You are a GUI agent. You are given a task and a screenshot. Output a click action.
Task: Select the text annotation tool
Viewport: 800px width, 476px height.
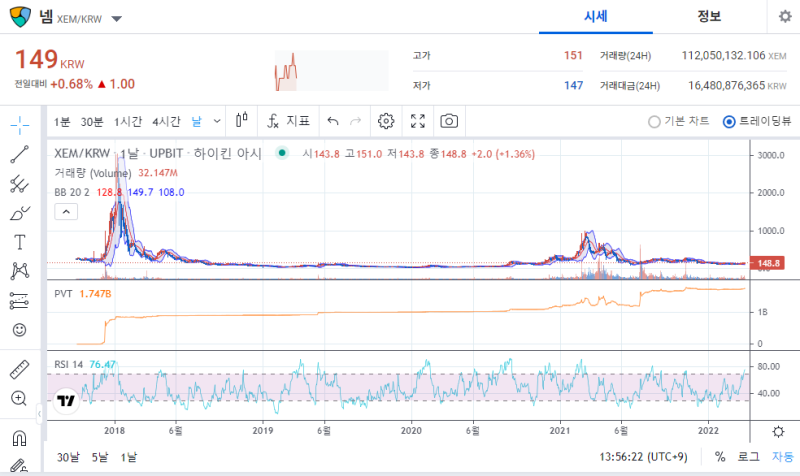pyautogui.click(x=20, y=242)
